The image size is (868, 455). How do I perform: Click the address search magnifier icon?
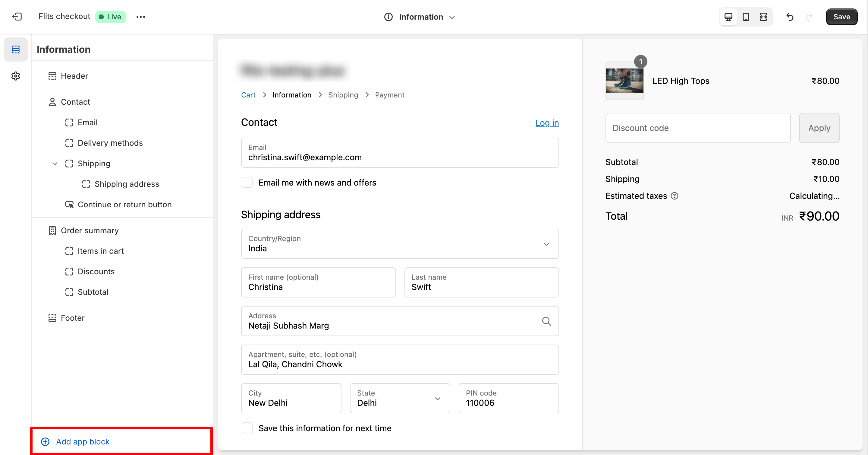546,321
